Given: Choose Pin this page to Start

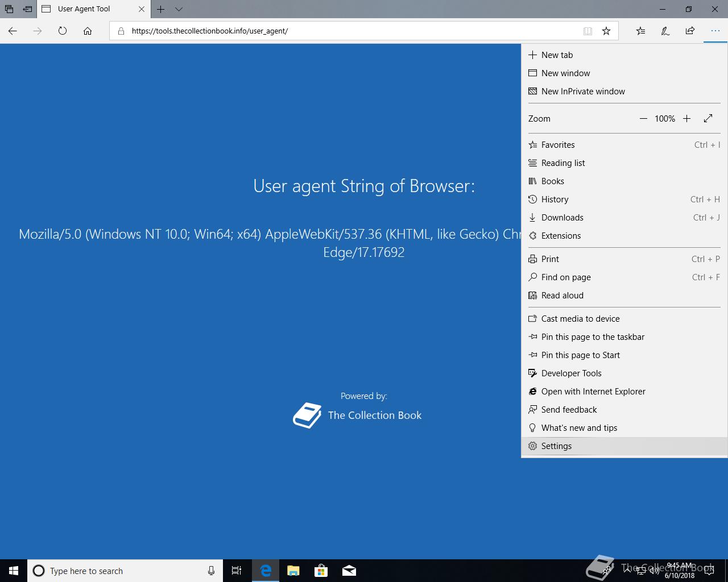Looking at the screenshot, I should (x=624, y=355).
